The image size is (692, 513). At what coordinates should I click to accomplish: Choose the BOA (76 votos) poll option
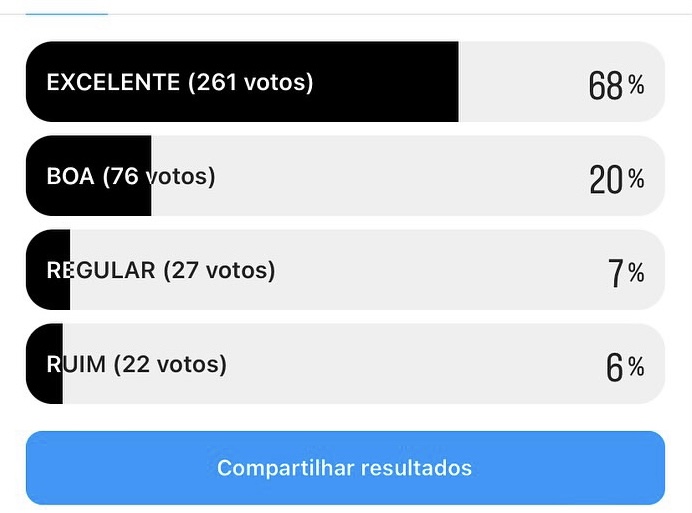coord(345,176)
